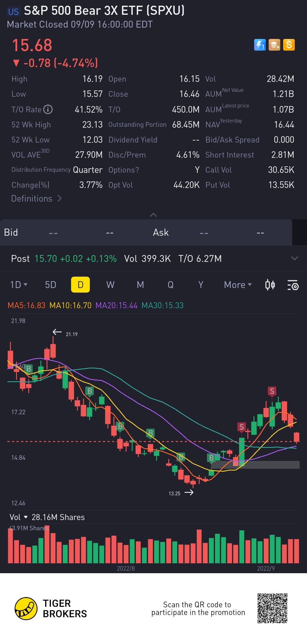Image resolution: width=307 pixels, height=644 pixels.
Task: Switch to the W weekly chart tab
Action: click(x=110, y=285)
